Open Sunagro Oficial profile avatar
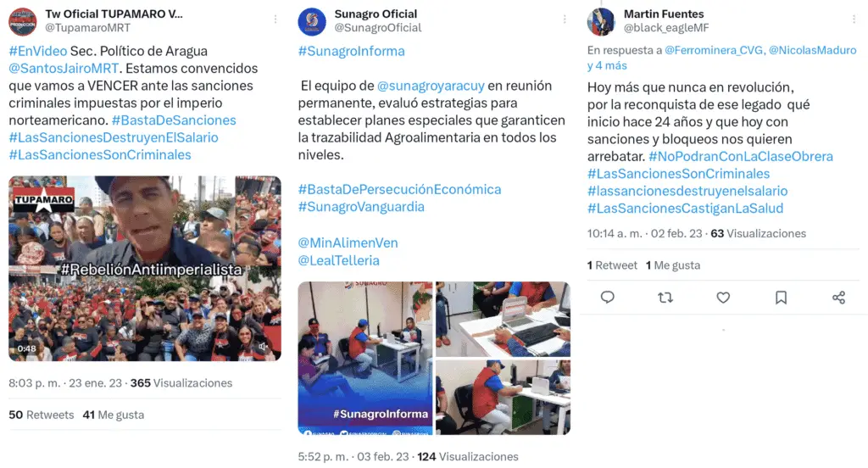Viewport: 868px width, 468px height. pos(312,21)
